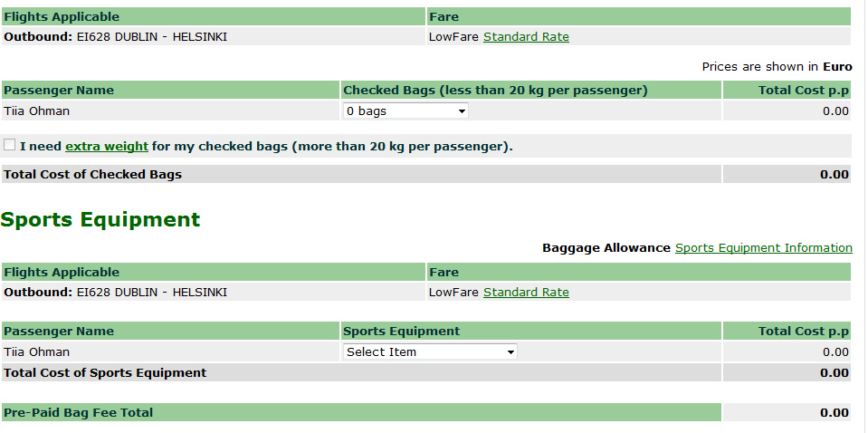The image size is (868, 433).
Task: Click the Pre-Paid Bag Fee Total amount
Action: click(834, 413)
